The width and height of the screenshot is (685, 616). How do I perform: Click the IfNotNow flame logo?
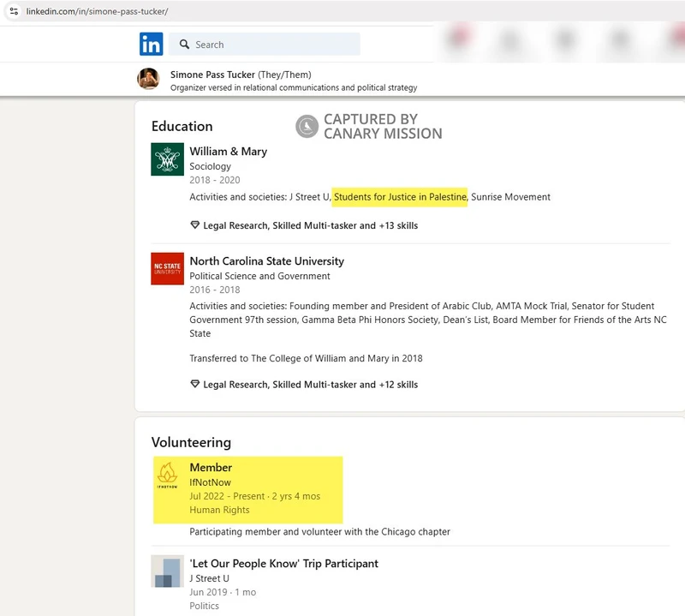click(x=167, y=475)
